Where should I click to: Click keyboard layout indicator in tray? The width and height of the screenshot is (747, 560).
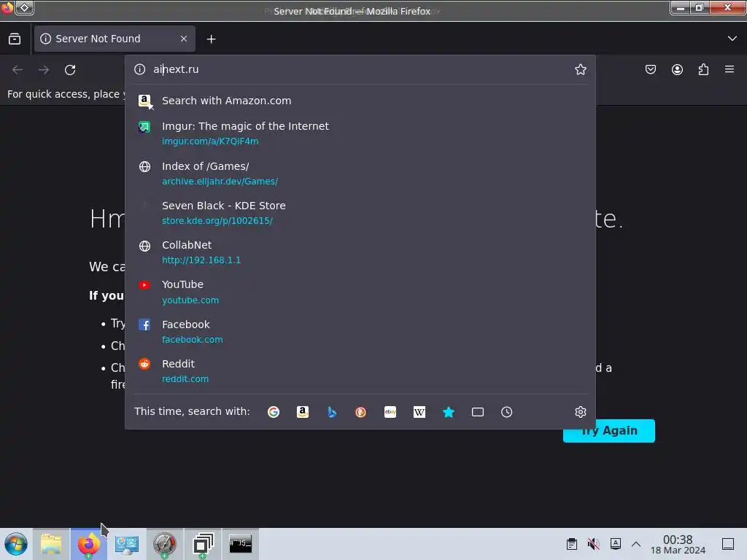coord(616,544)
